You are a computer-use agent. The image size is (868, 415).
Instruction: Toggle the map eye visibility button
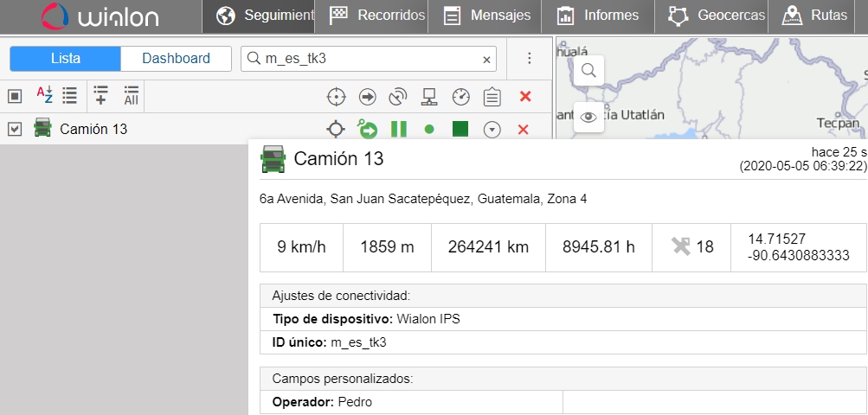588,117
